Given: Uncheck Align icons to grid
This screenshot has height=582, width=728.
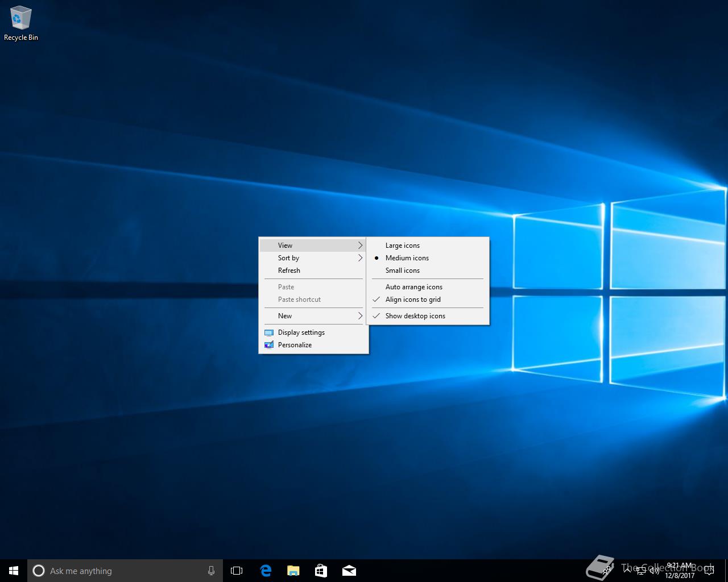Looking at the screenshot, I should click(413, 300).
